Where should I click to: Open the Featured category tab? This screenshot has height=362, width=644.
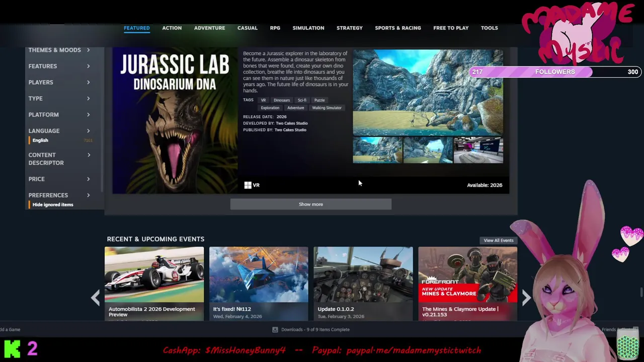coord(136,28)
